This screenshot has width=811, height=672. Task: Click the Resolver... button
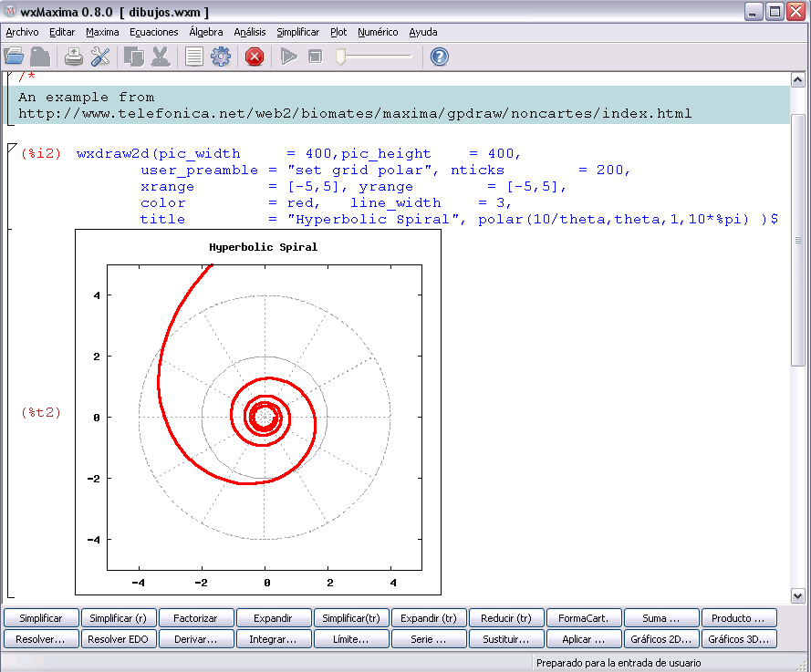point(41,639)
